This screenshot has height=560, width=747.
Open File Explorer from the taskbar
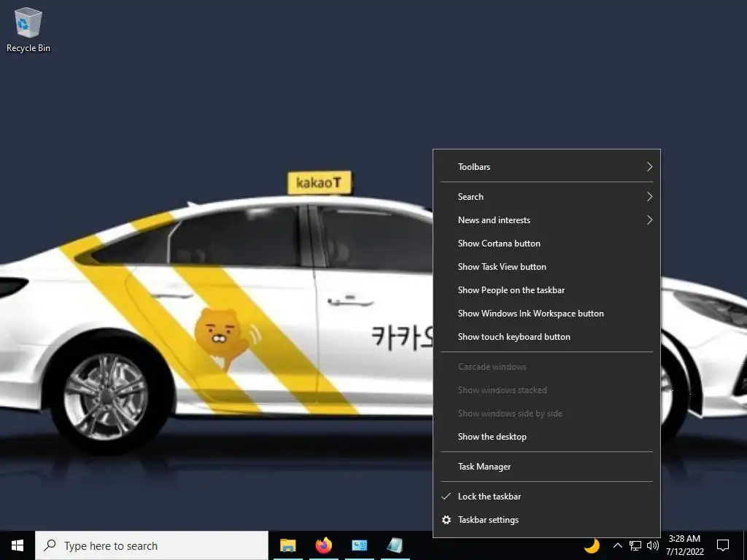coord(287,545)
